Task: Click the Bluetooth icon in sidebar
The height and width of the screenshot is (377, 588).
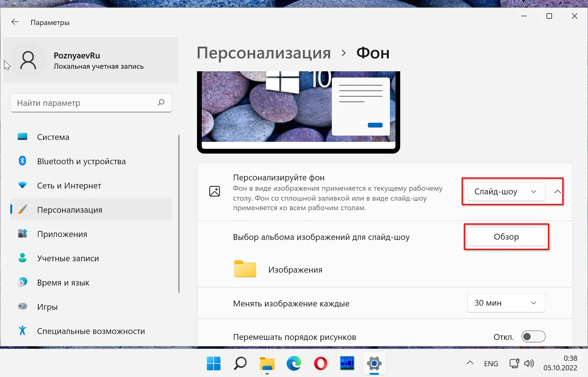Action: (22, 161)
